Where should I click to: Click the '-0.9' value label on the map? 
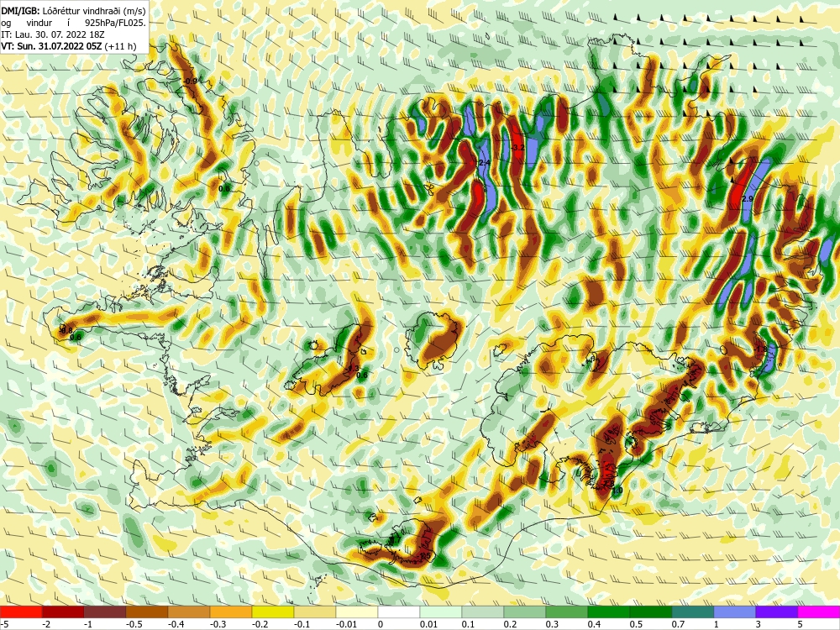click(190, 81)
